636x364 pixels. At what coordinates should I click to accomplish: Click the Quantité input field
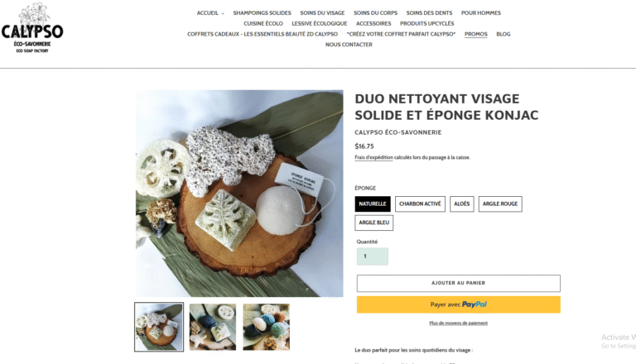373,256
